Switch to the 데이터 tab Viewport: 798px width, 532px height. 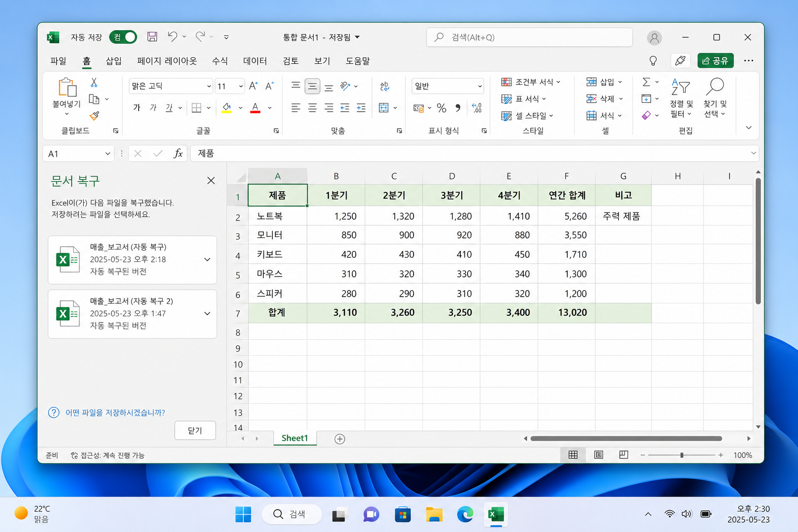pyautogui.click(x=255, y=61)
